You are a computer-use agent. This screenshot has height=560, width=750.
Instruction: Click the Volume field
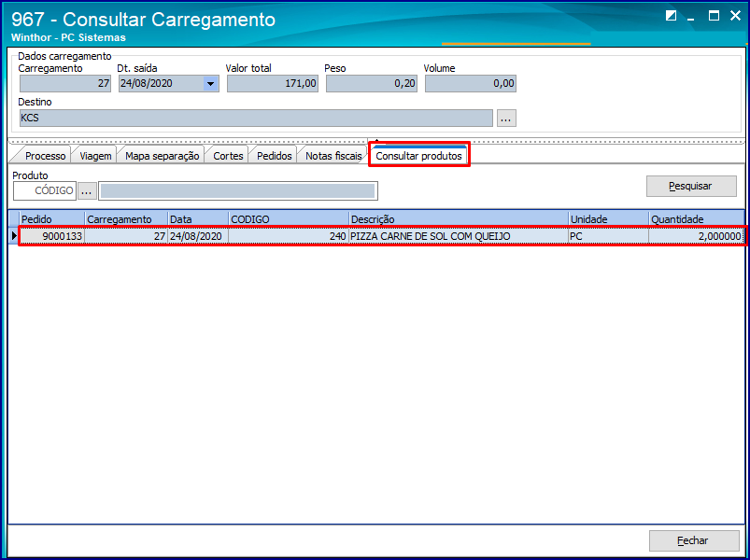pos(471,84)
